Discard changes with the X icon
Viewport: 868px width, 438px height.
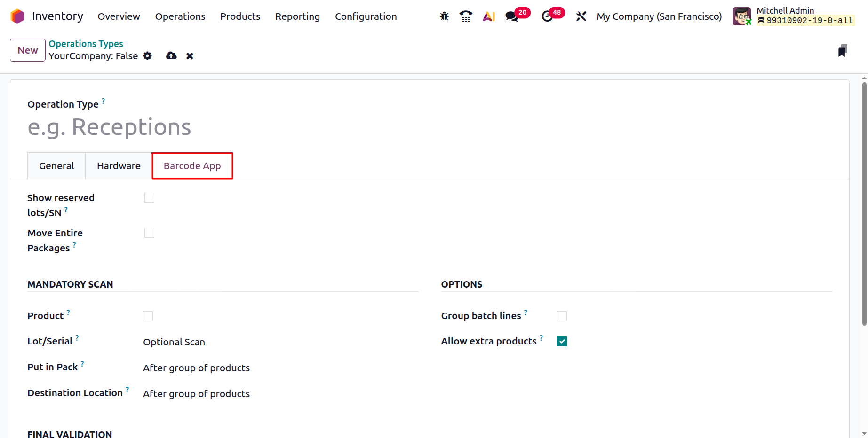(x=190, y=56)
